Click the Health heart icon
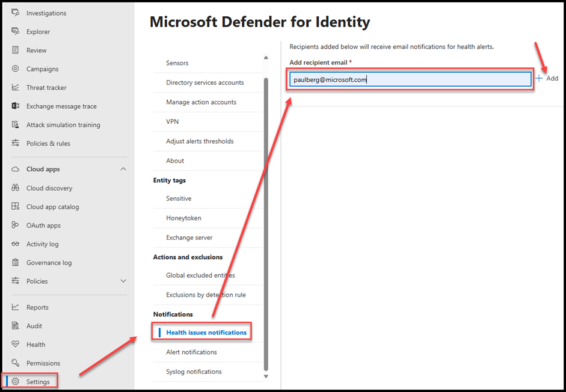The height and width of the screenshot is (392, 566). [x=15, y=344]
